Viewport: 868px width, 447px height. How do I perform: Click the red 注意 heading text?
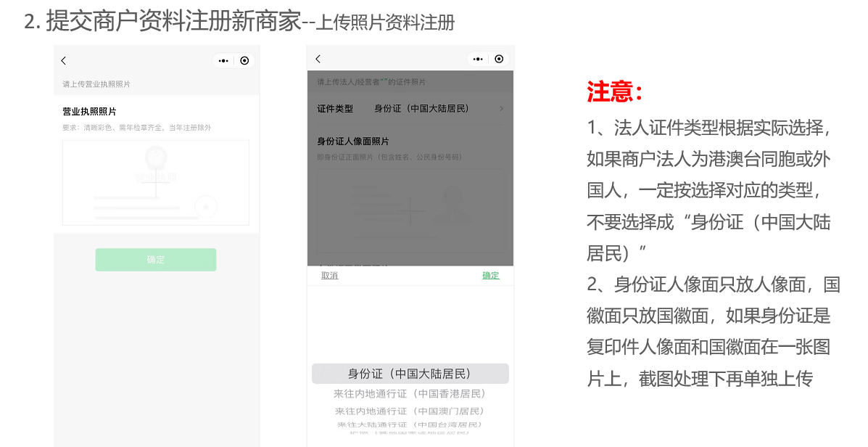(615, 92)
